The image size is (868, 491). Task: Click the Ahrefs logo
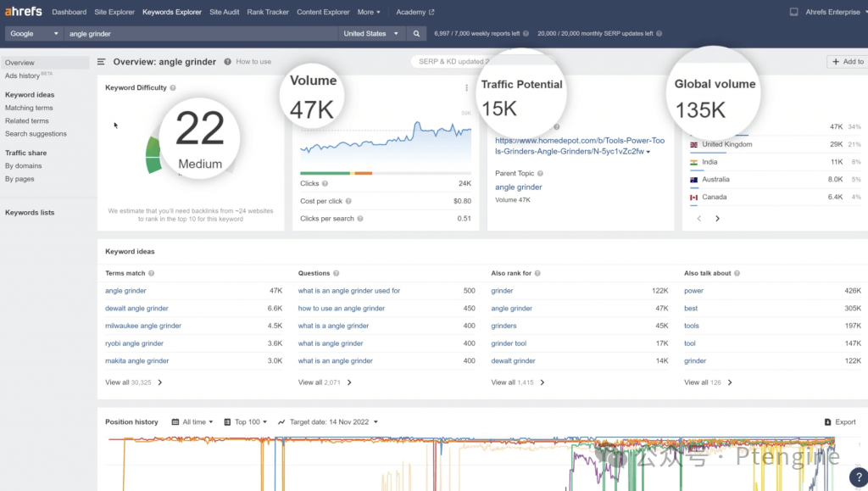click(x=23, y=12)
